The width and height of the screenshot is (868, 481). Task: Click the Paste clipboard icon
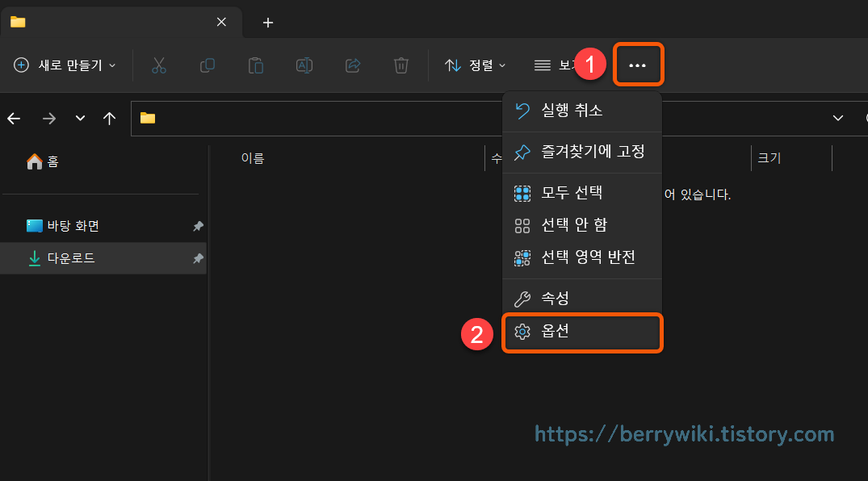pyautogui.click(x=256, y=65)
